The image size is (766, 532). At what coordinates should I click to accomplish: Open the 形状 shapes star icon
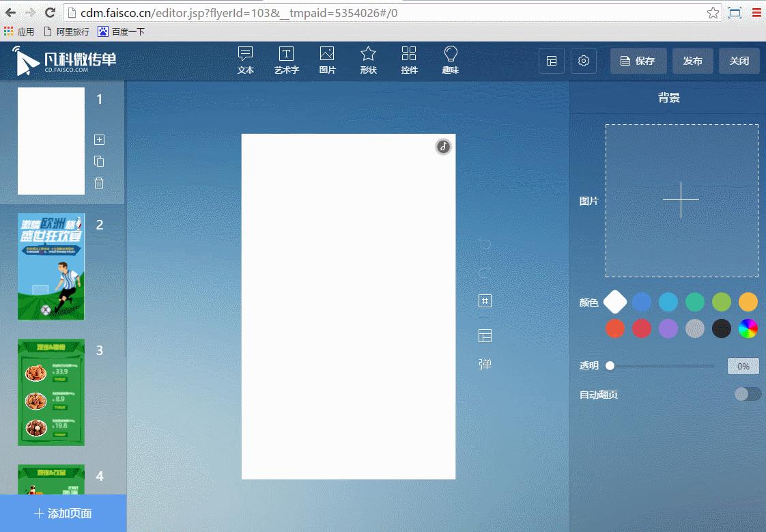368,60
